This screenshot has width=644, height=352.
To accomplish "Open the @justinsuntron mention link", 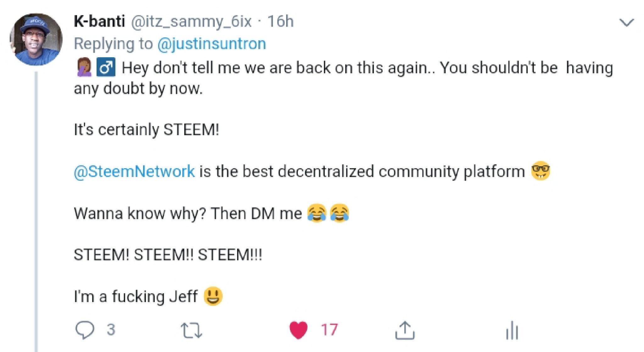I will [211, 44].
